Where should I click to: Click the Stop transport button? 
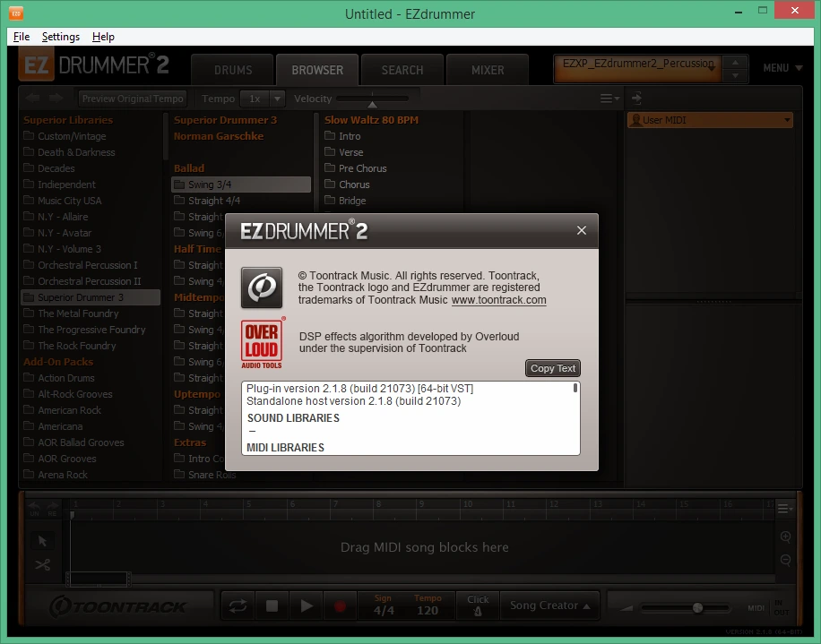coord(272,605)
